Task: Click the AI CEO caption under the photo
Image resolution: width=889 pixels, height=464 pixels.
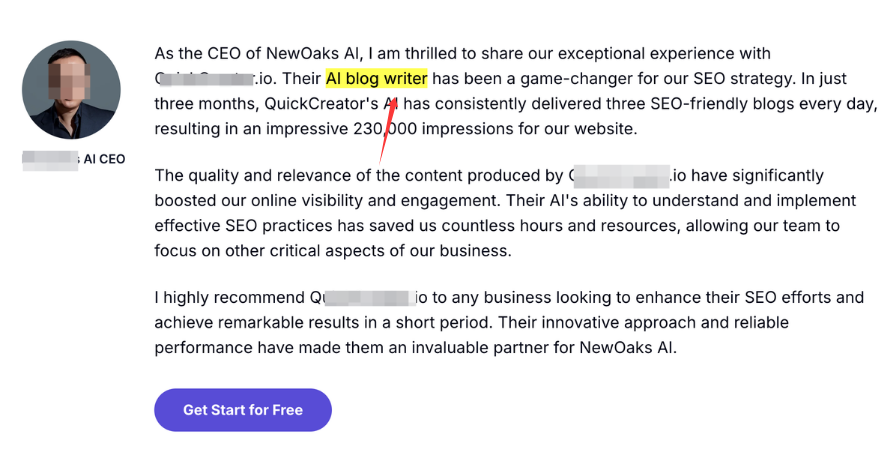Action: pyautogui.click(x=104, y=159)
